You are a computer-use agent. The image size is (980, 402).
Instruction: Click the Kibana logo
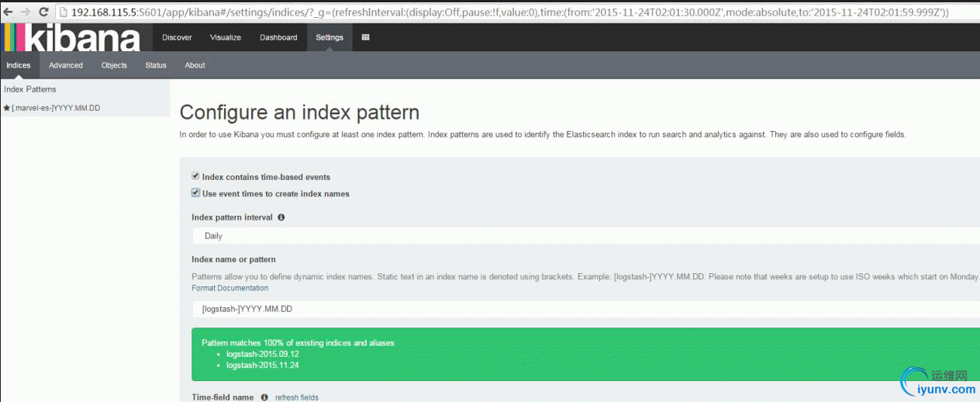(72, 37)
